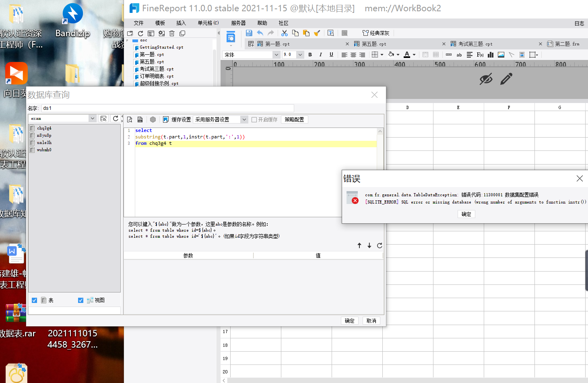Viewport: 588px width, 383px height.
Task: Move parameter up with up arrow
Action: tap(359, 245)
